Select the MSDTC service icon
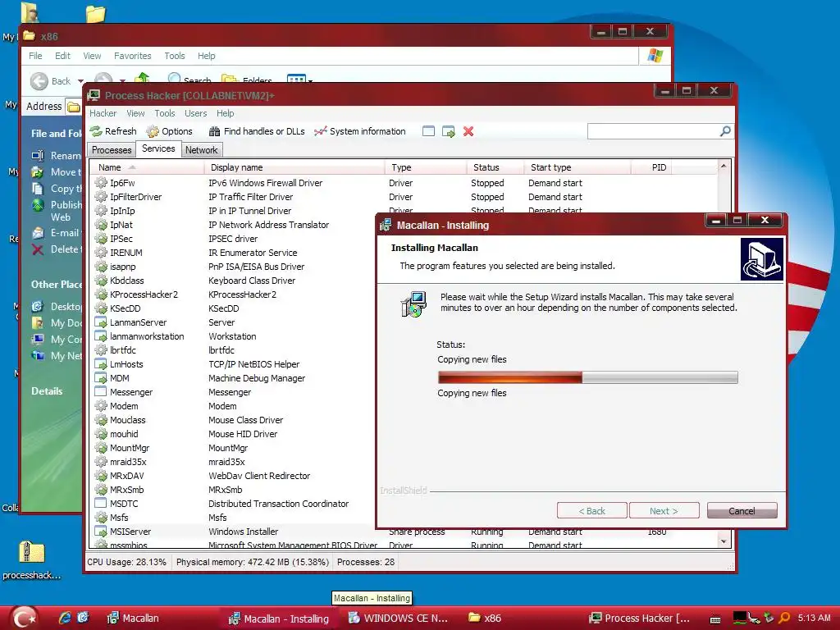The image size is (840, 630). pos(101,503)
